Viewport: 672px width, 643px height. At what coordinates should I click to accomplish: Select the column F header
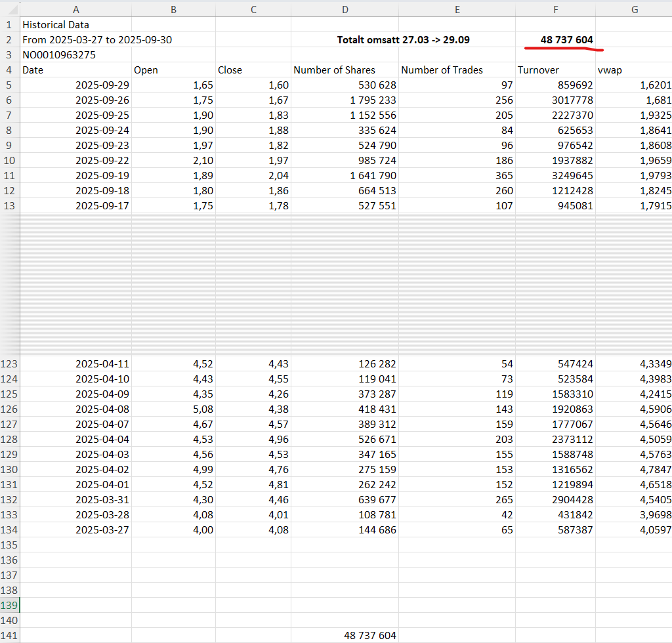(x=555, y=9)
